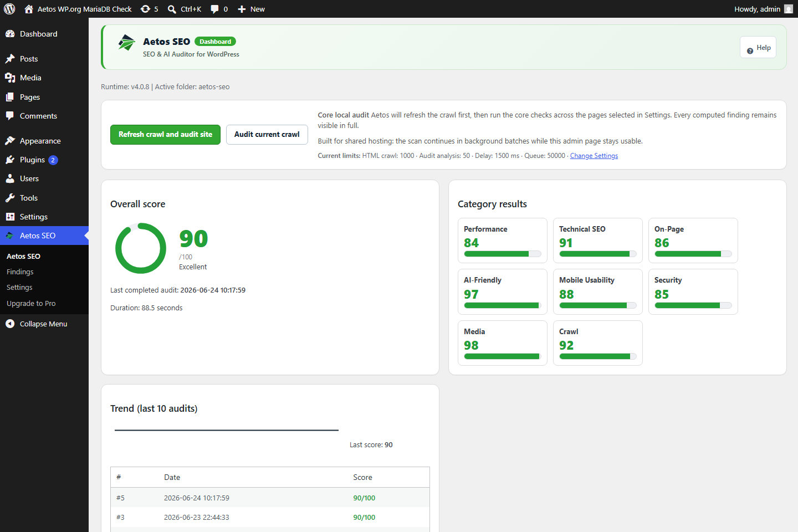This screenshot has width=798, height=532.
Task: Open the Change Settings link
Action: click(594, 156)
